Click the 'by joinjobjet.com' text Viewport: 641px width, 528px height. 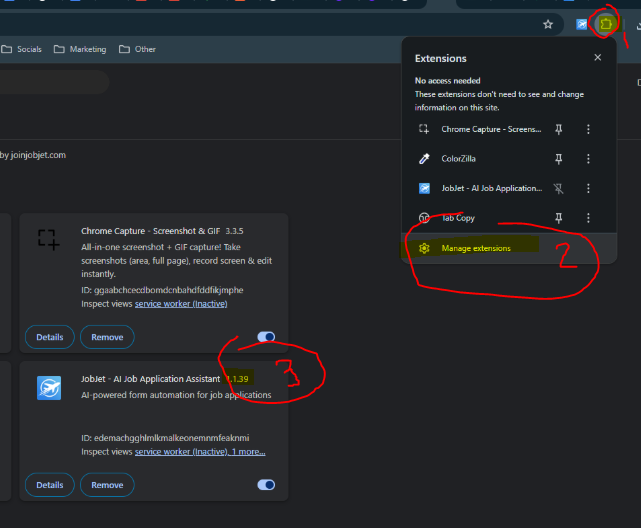[x=33, y=155]
